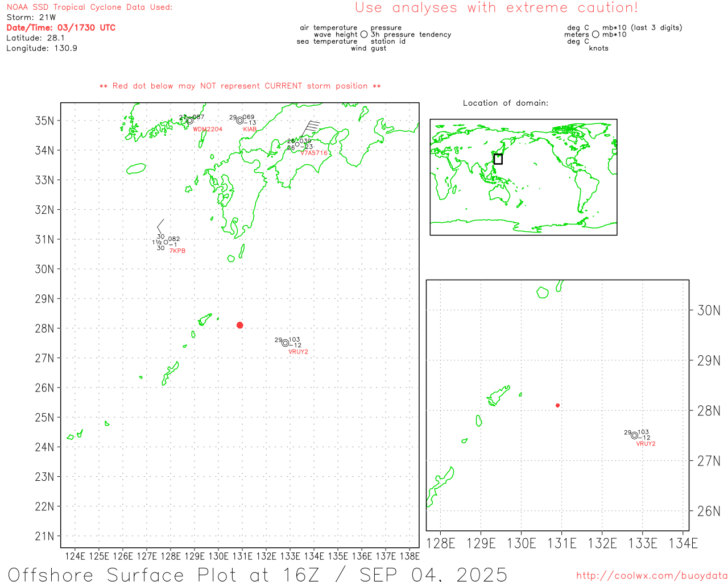Click the 26N latitude label on inset map
728x582 pixels.
tap(709, 511)
